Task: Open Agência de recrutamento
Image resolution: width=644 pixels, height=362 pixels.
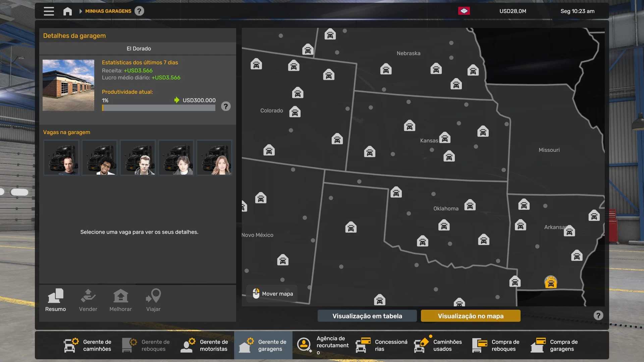Action: (323, 345)
